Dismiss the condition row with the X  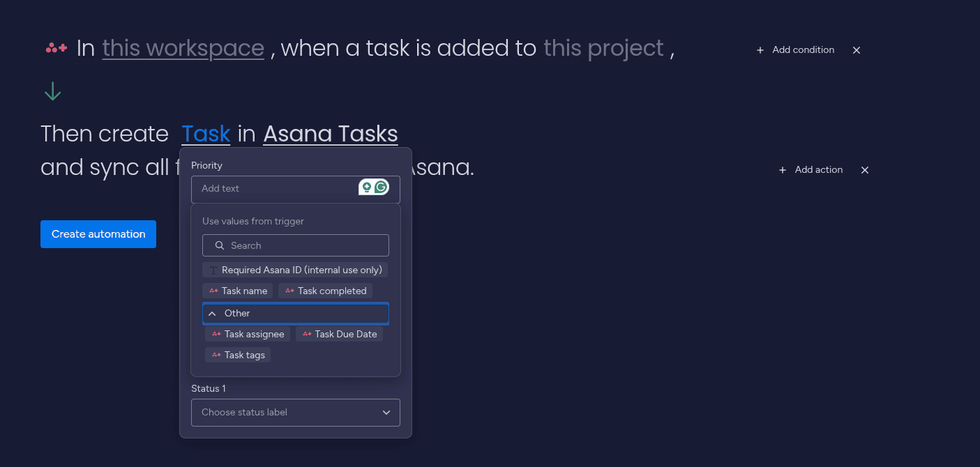point(856,49)
